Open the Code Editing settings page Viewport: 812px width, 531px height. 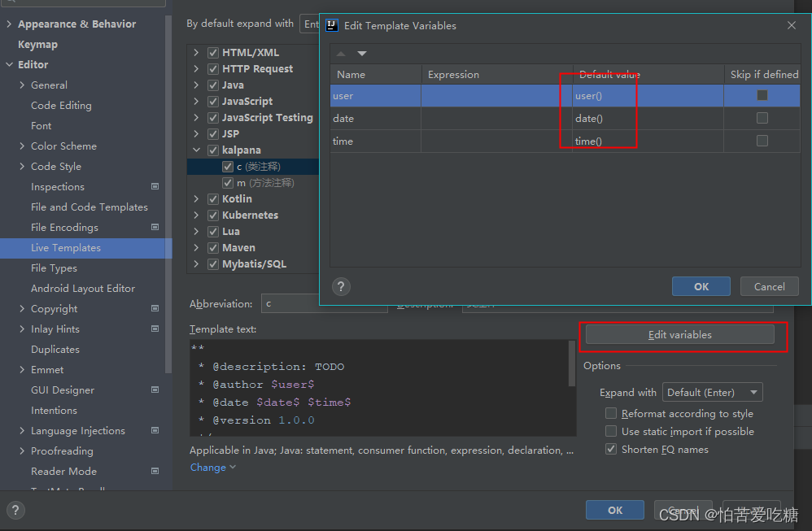(61, 105)
